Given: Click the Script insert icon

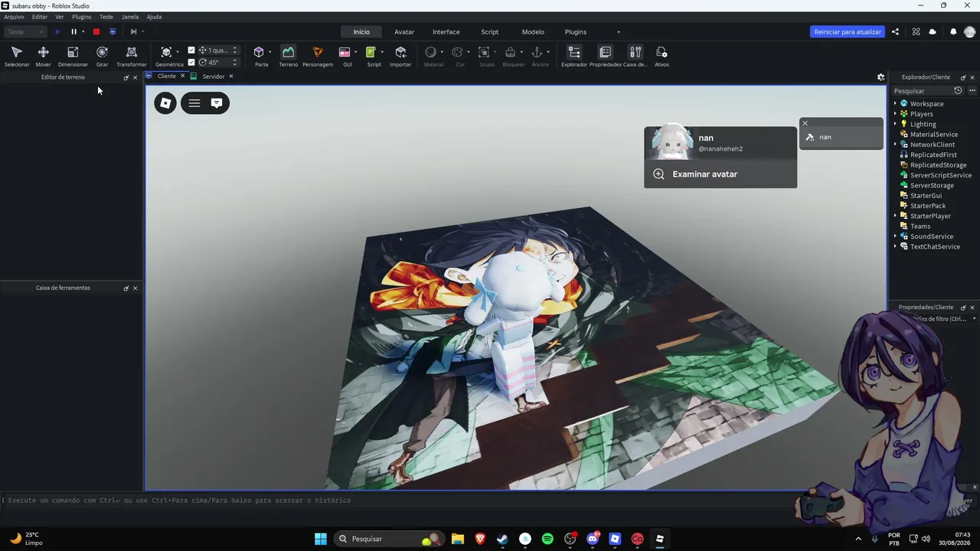Looking at the screenshot, I should point(371,52).
